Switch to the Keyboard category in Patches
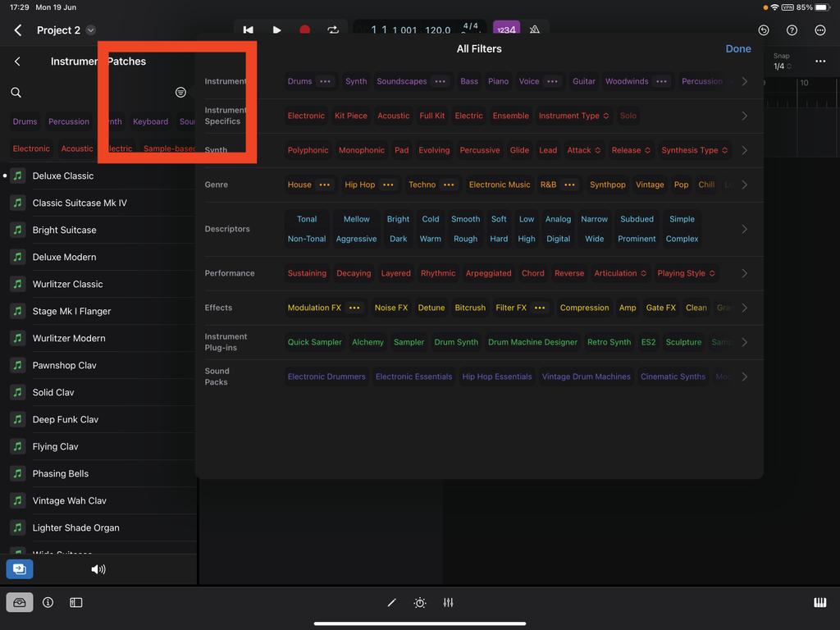Viewport: 840px width, 630px height. click(150, 121)
